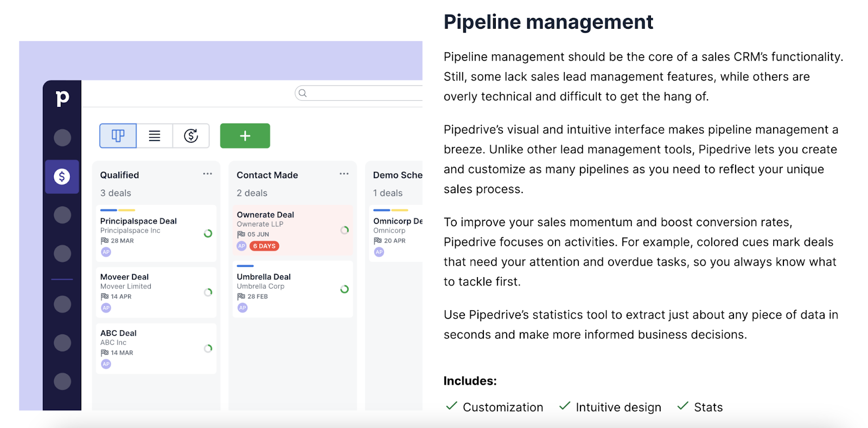Click the 6 DAYS overdue badge

pyautogui.click(x=264, y=246)
